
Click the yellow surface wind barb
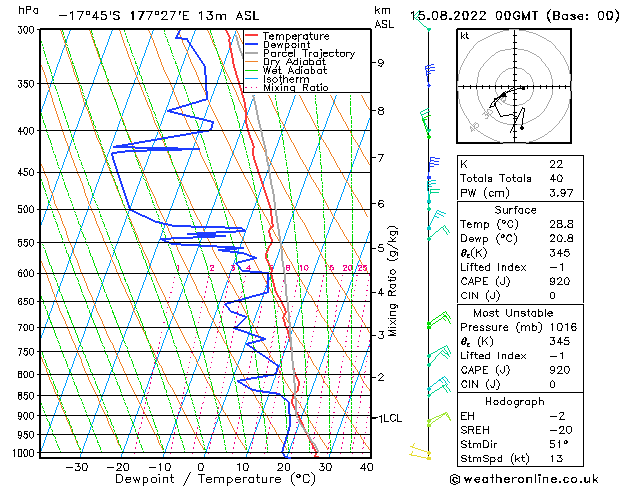420,452
